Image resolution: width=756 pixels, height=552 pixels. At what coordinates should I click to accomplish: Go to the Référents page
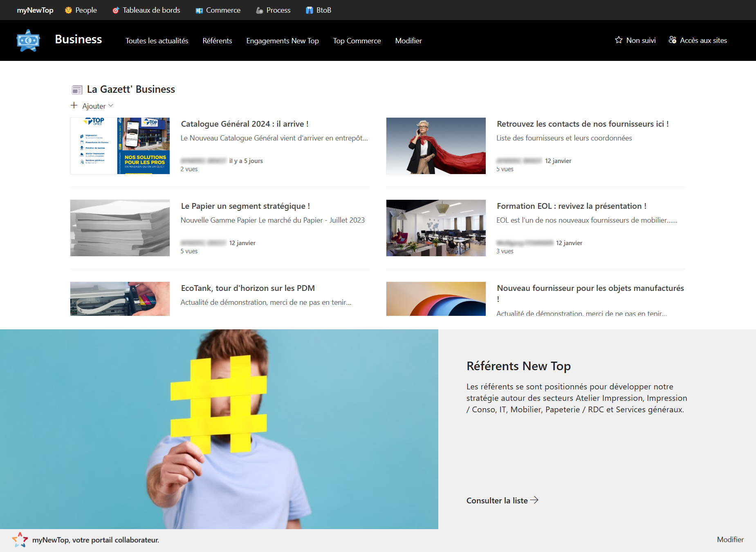[x=217, y=41]
